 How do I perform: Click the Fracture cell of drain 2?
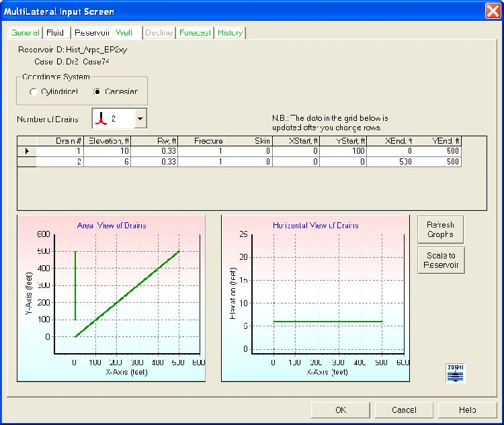coord(202,162)
